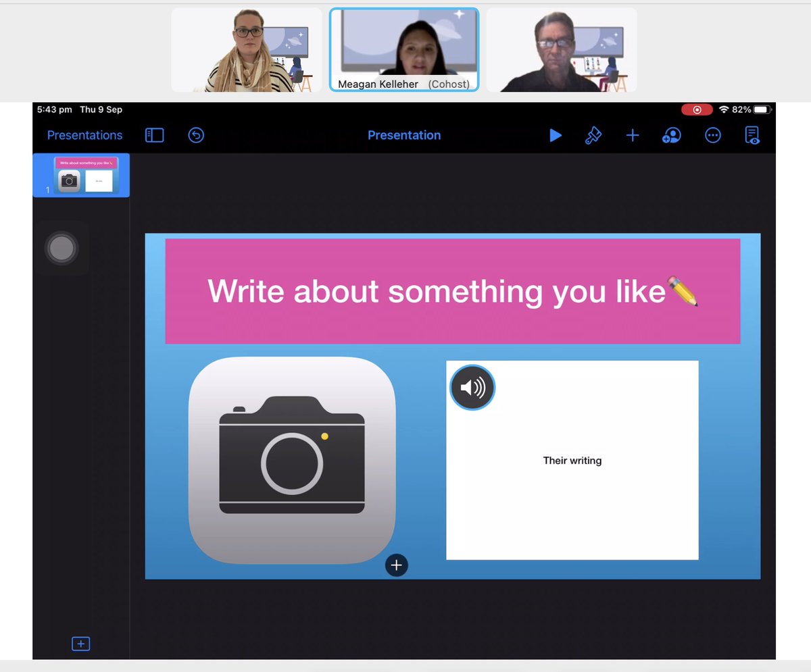This screenshot has width=811, height=672.
Task: Play the slideshow
Action: point(556,136)
